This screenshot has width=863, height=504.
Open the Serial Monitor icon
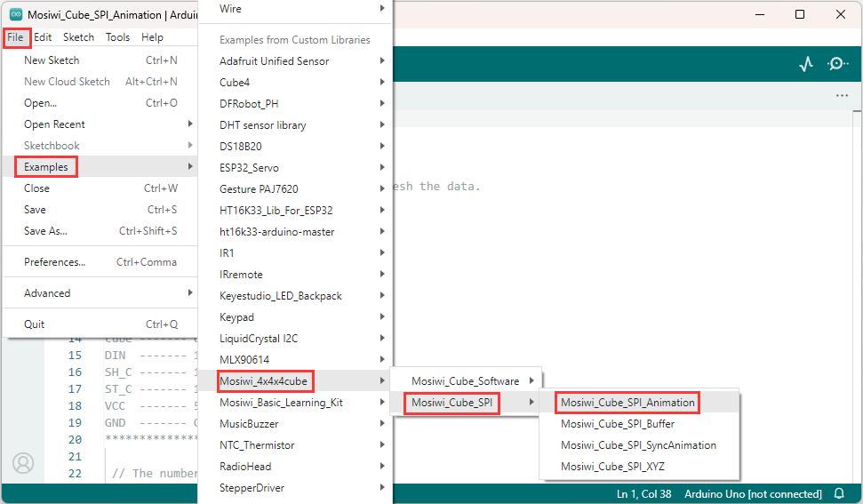click(x=837, y=64)
